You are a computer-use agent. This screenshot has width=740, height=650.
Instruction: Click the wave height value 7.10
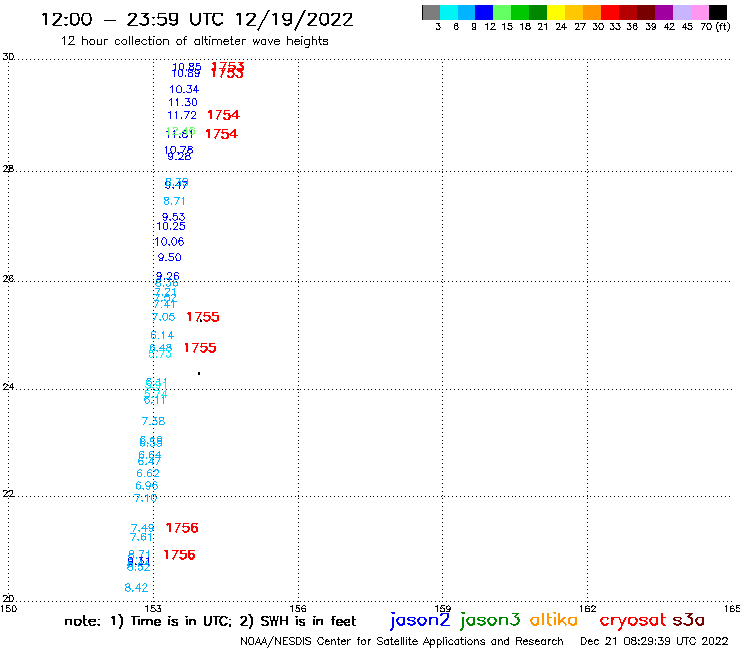145,498
